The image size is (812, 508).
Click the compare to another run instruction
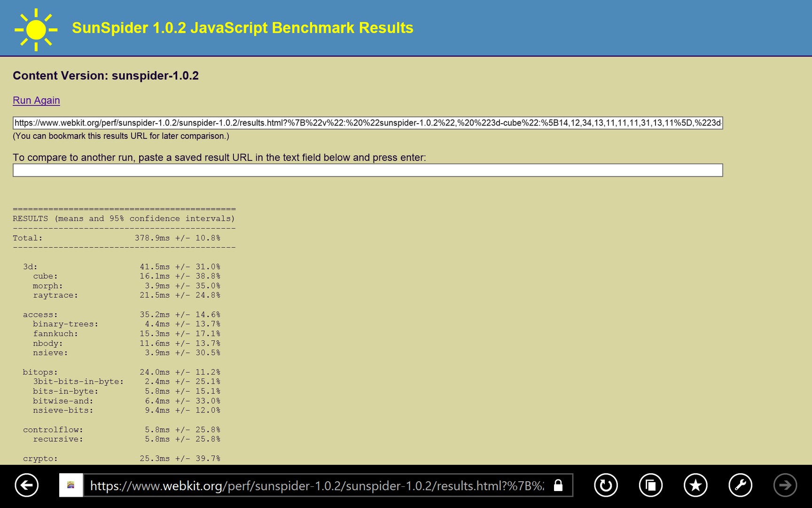click(219, 158)
